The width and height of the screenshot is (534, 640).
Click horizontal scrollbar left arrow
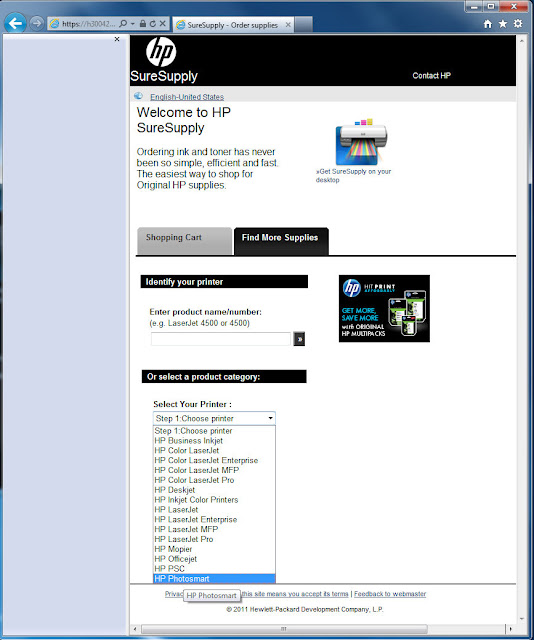click(x=135, y=629)
